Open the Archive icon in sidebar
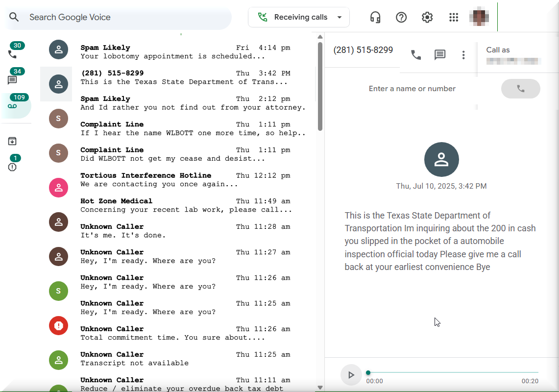Viewport: 559px width, 392px height. coord(13,141)
